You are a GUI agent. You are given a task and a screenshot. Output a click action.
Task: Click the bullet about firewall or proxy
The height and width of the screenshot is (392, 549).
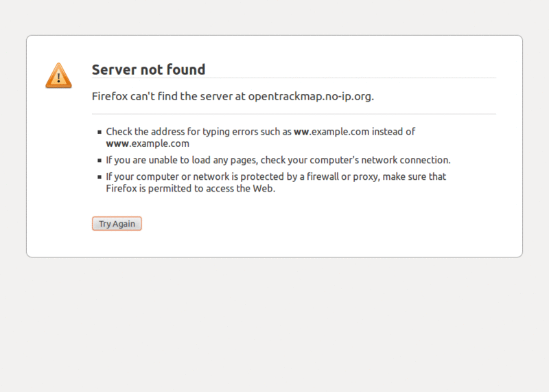pos(276,183)
